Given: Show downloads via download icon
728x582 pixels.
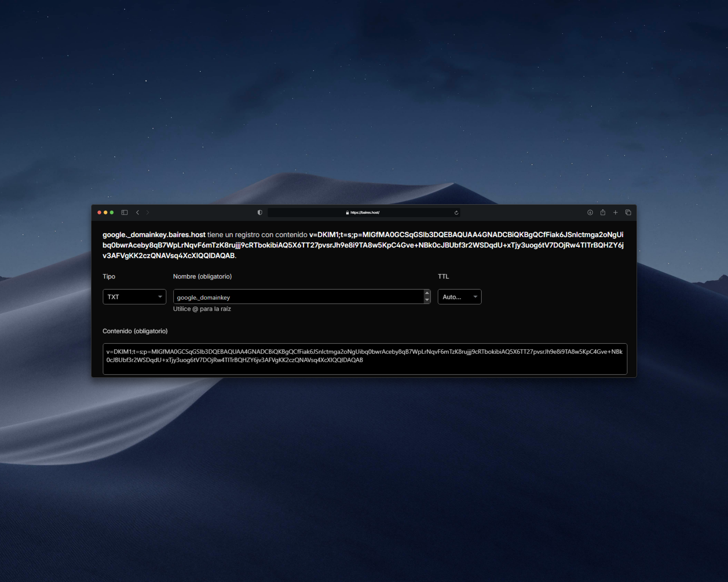Looking at the screenshot, I should pos(590,213).
